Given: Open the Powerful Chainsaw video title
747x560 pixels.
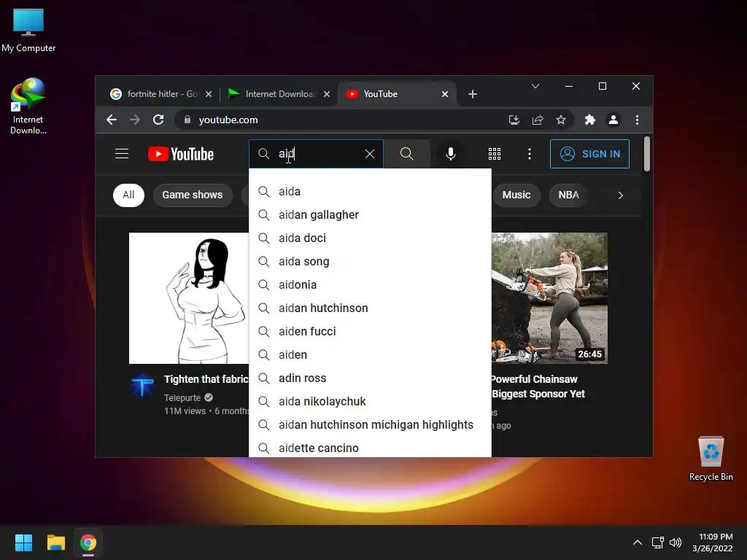Looking at the screenshot, I should pos(538,386).
